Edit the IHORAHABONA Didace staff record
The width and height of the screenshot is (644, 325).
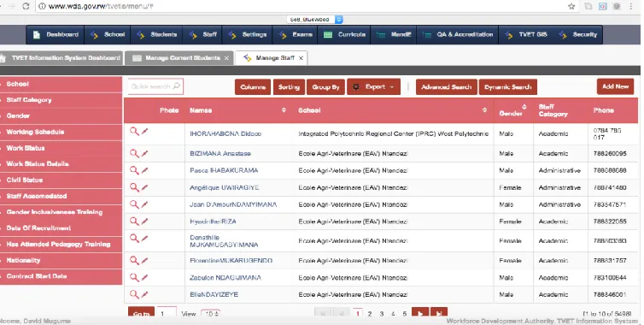144,132
